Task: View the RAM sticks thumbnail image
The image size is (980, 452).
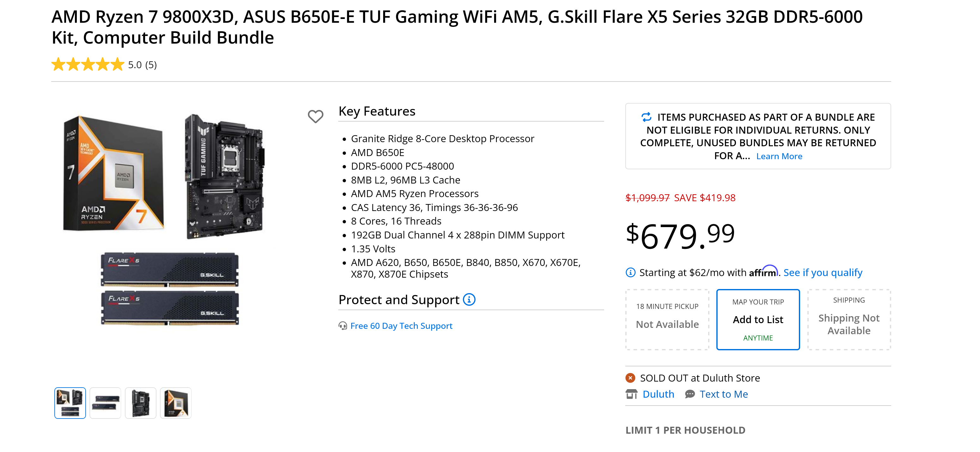Action: pos(105,403)
